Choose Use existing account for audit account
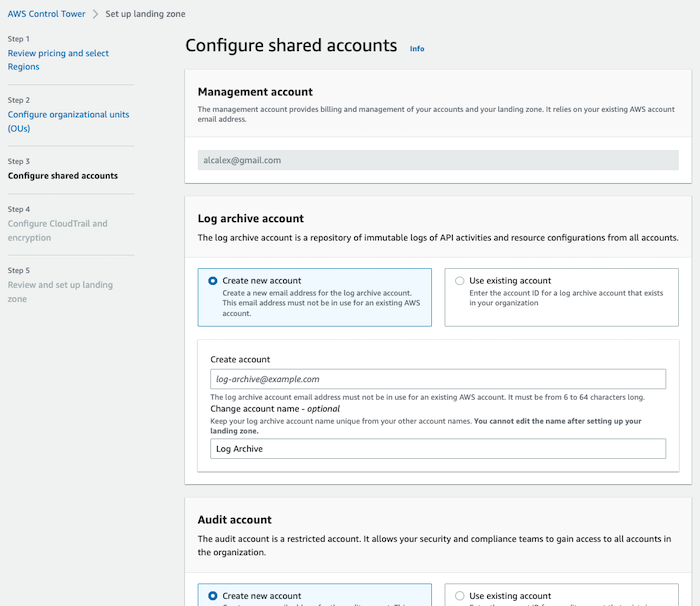Image resolution: width=700 pixels, height=606 pixels. (x=459, y=596)
